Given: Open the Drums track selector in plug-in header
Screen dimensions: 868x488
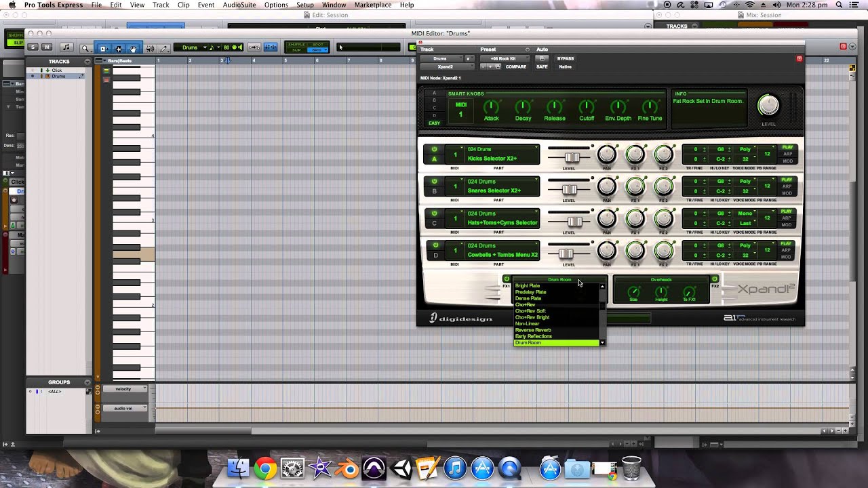Looking at the screenshot, I should (x=441, y=59).
